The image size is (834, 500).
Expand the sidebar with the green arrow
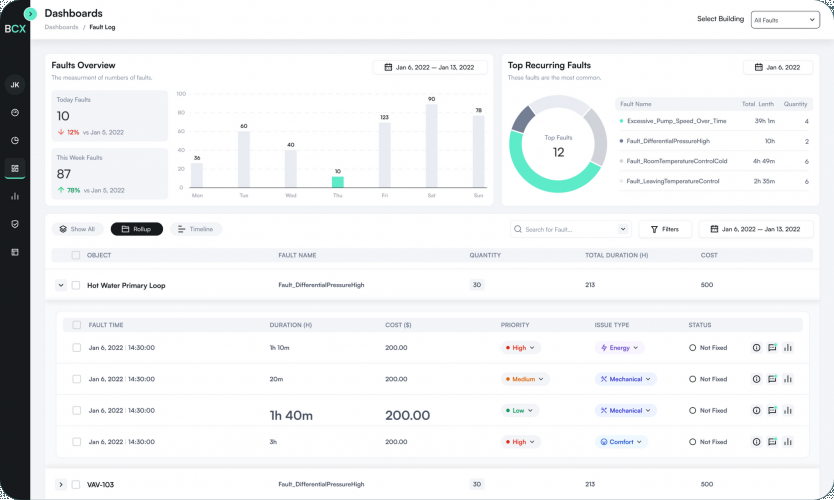click(30, 14)
